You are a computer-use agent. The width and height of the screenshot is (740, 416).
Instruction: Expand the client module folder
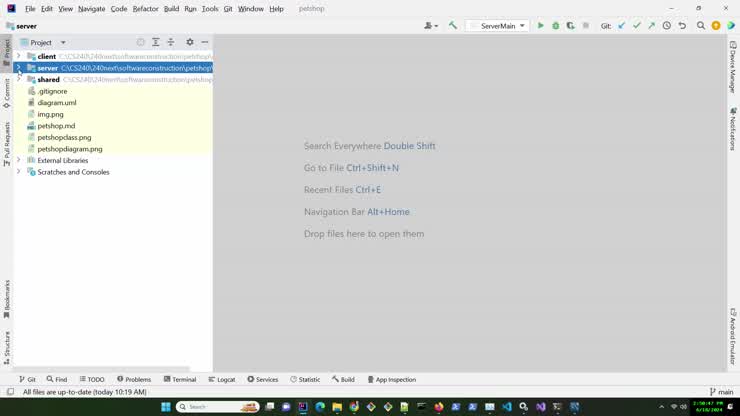coord(18,57)
